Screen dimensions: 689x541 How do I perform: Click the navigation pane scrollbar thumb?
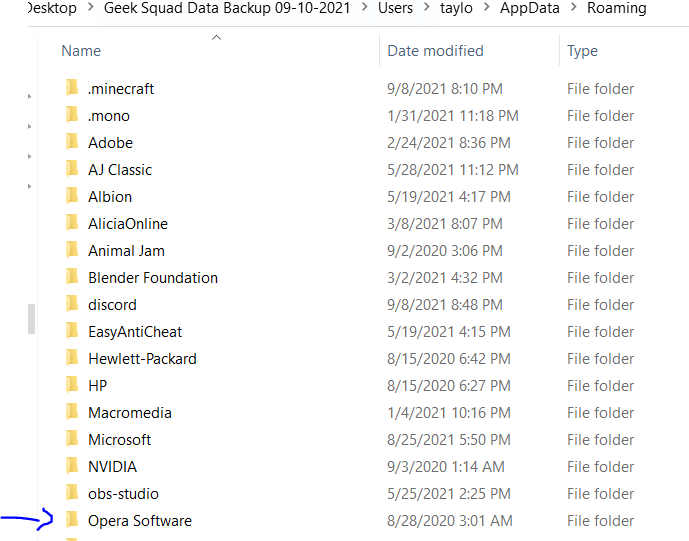31,319
